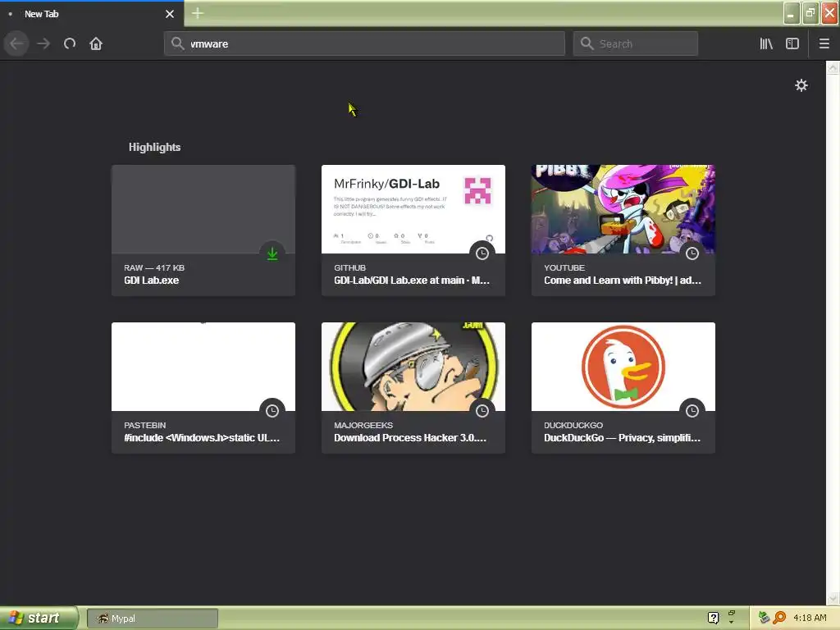Click the Highlights section heading
840x630 pixels.
coord(154,147)
